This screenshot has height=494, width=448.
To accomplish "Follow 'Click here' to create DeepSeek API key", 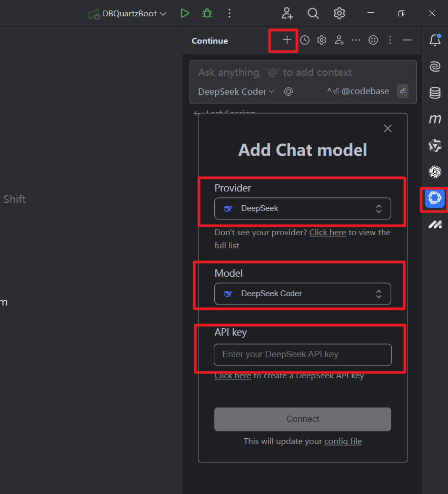I will pos(233,376).
